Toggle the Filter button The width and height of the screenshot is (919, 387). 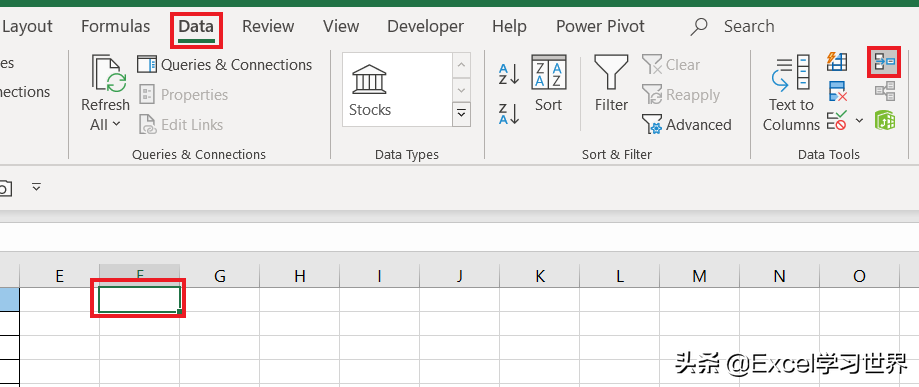[611, 83]
